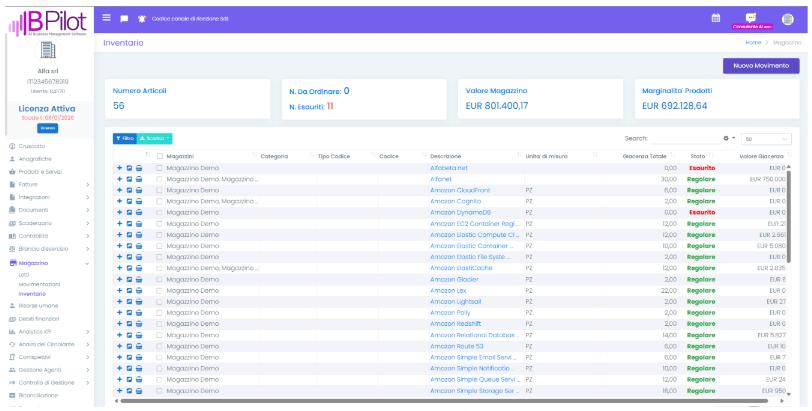Click the user profile avatar
Viewport: 812px width, 411px height.
(787, 17)
